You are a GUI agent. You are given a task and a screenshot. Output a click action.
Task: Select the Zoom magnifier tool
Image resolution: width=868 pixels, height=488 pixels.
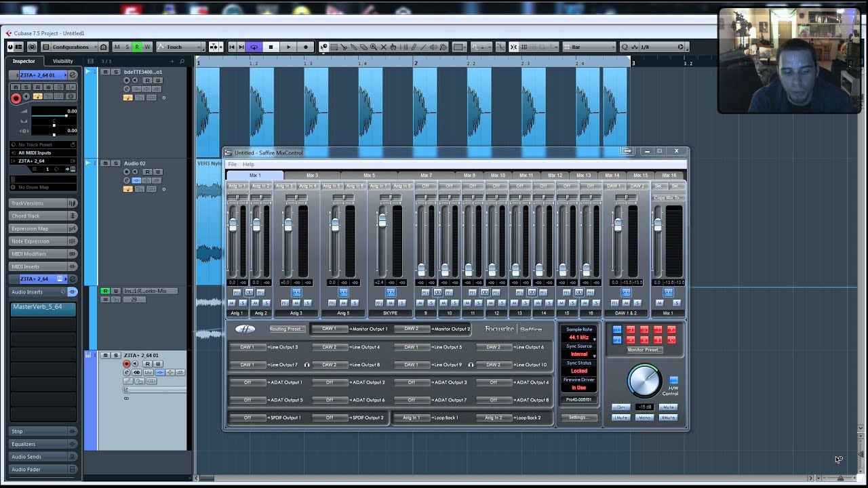tap(374, 47)
